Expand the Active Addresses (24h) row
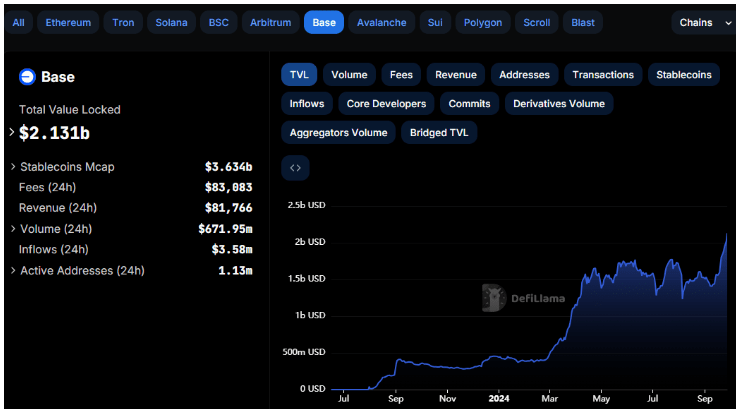Viewport: 740px width, 413px height. [13, 270]
